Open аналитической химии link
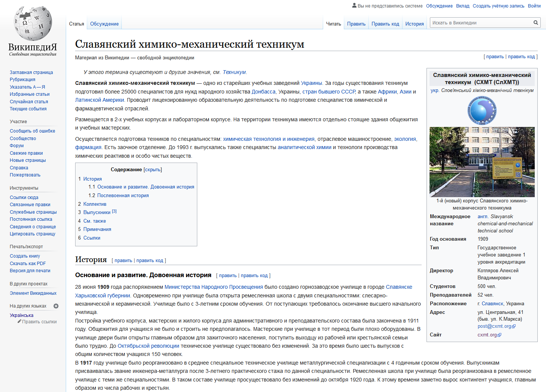This screenshot has width=546, height=392. 304,147
